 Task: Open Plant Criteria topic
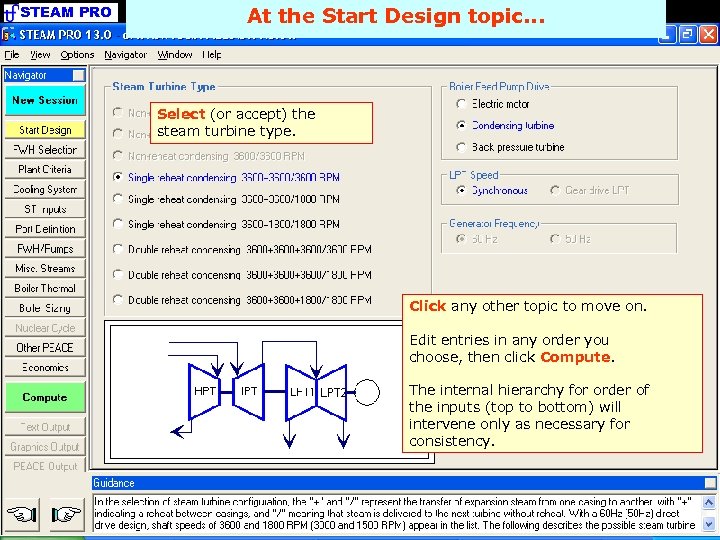(45, 169)
